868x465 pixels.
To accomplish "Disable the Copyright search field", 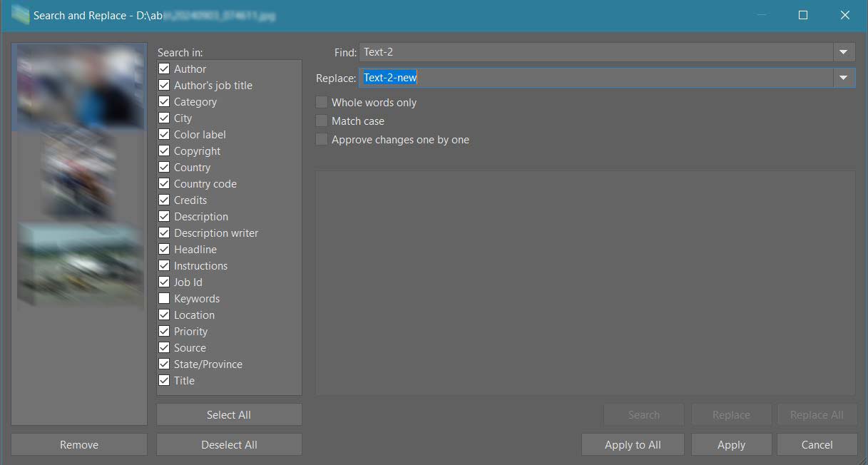I will click(164, 151).
